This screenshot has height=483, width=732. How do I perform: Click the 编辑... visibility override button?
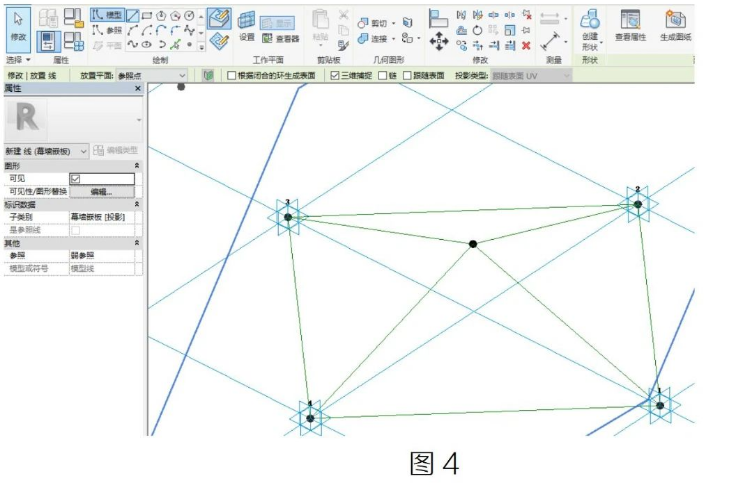click(102, 192)
